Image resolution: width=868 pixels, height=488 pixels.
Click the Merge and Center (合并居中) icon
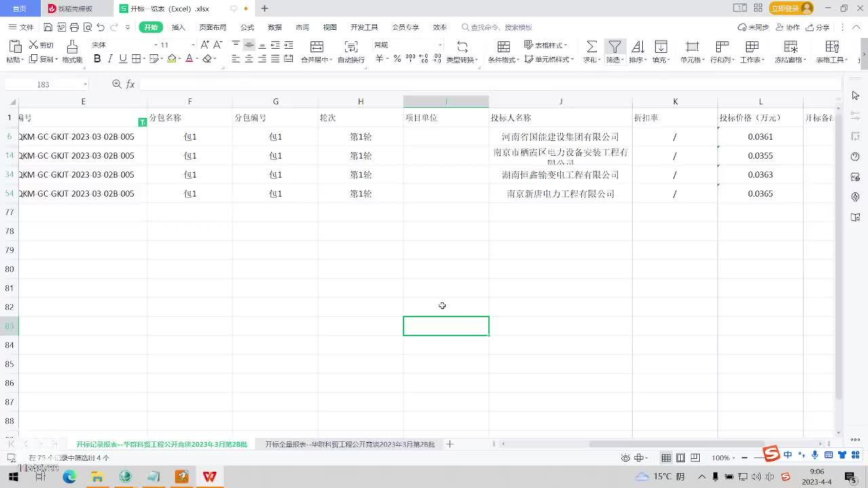316,47
